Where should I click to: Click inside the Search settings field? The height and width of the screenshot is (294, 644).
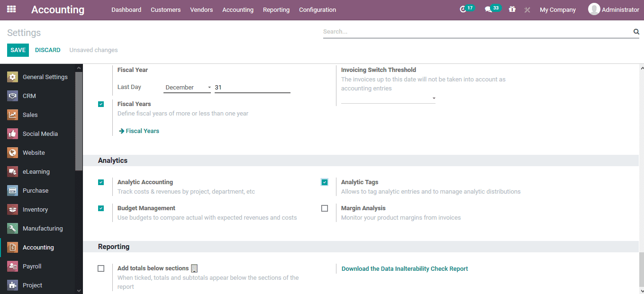coord(474,31)
